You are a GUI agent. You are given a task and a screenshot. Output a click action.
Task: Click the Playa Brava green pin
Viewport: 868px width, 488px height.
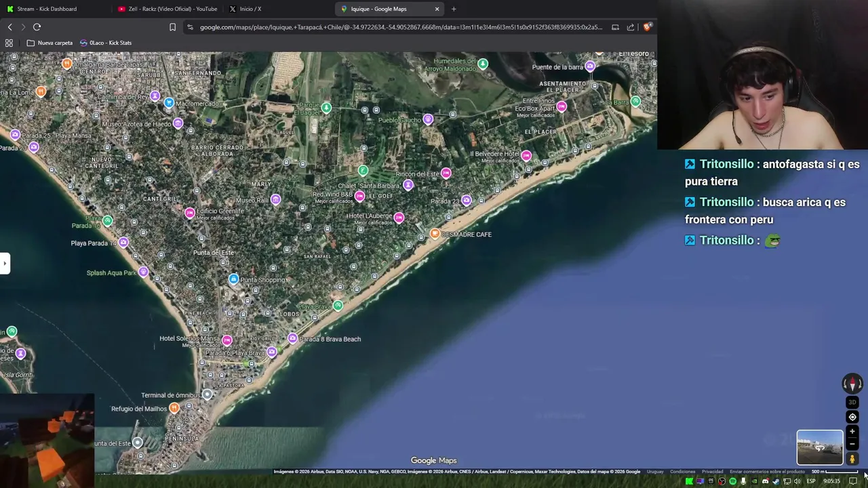pyautogui.click(x=338, y=305)
